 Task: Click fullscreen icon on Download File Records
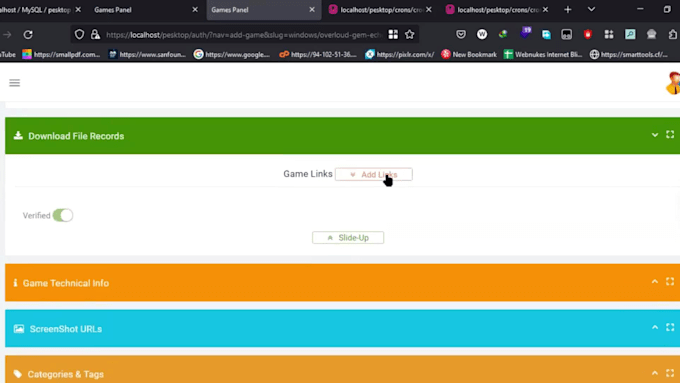coord(670,134)
